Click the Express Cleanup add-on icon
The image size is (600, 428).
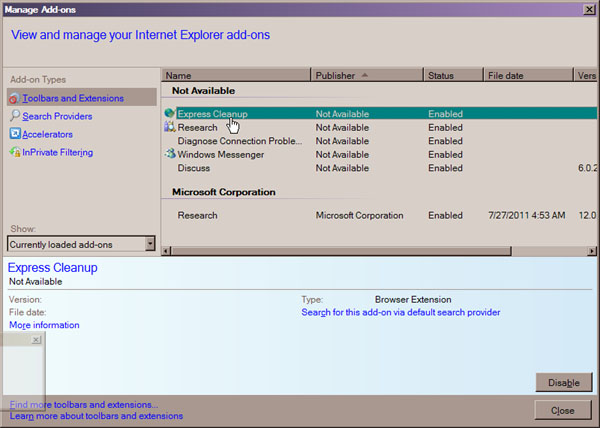(x=170, y=114)
